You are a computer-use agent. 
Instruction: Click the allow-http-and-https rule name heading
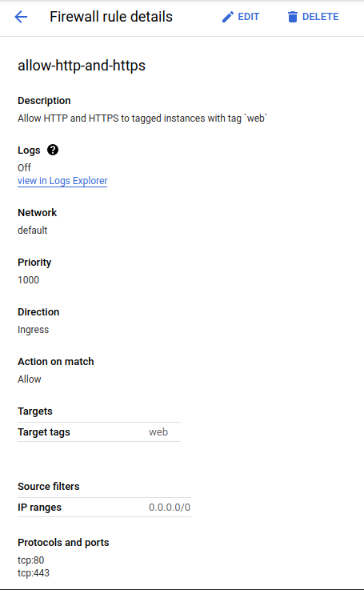pos(82,66)
